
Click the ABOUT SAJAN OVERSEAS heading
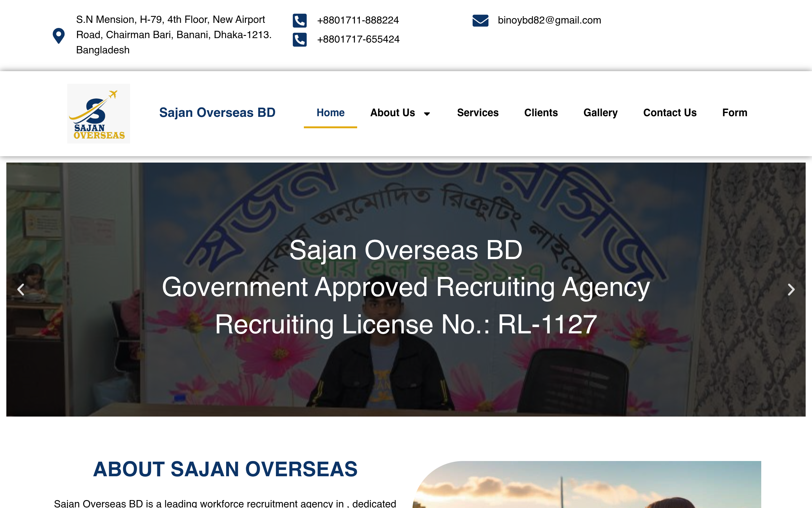(225, 469)
